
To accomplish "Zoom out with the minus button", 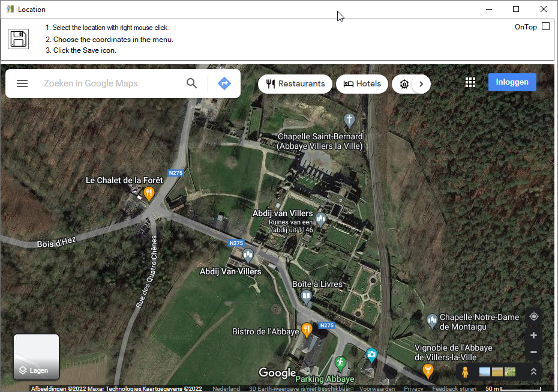I will 533,352.
